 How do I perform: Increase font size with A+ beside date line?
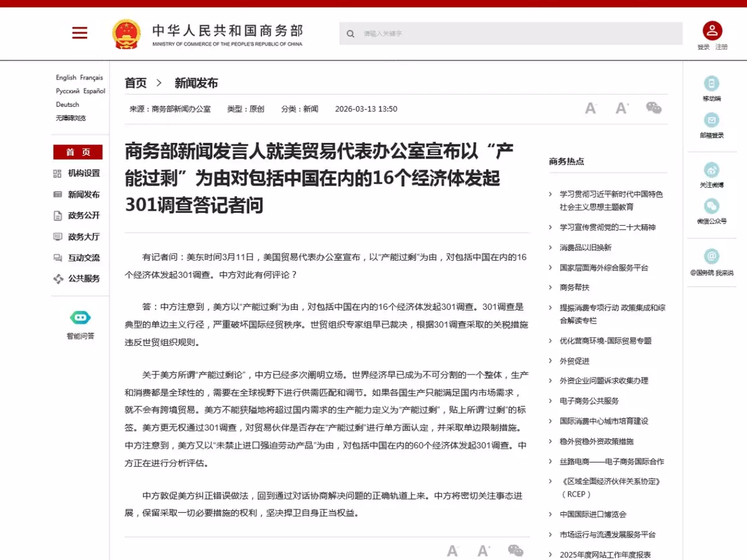(x=622, y=109)
